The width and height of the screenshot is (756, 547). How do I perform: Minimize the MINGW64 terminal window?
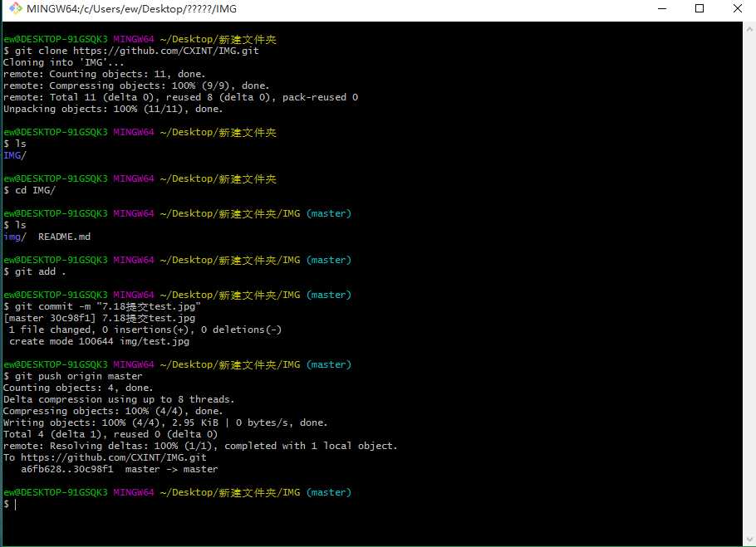point(662,8)
